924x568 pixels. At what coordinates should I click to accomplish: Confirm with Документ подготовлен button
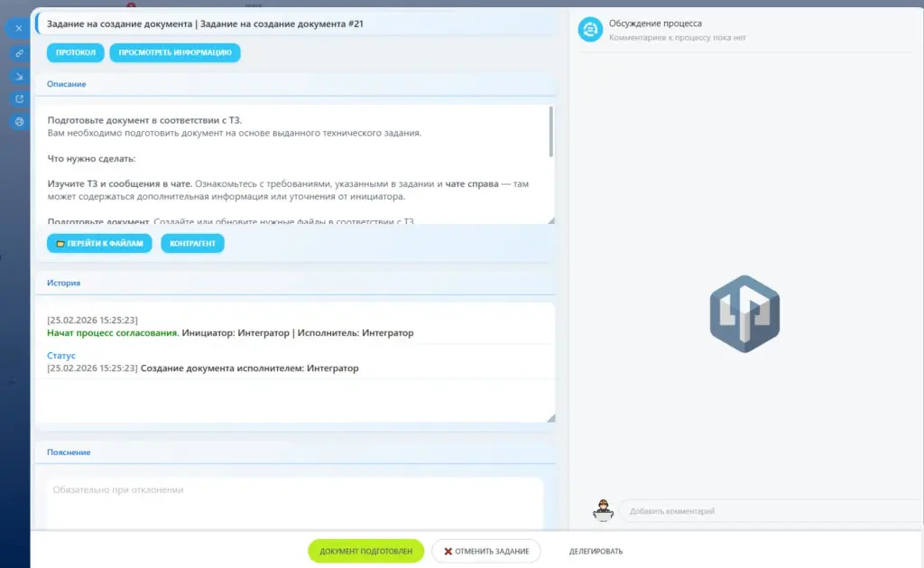click(x=365, y=551)
